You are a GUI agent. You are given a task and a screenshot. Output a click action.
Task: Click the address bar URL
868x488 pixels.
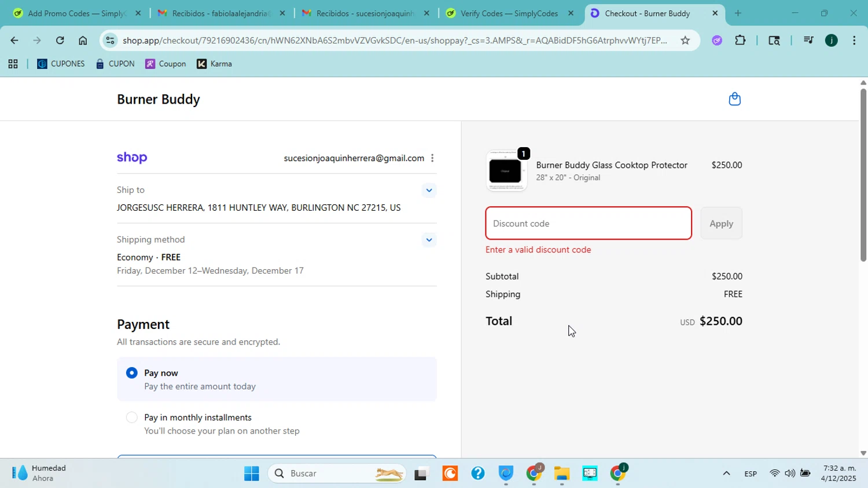[395, 40]
